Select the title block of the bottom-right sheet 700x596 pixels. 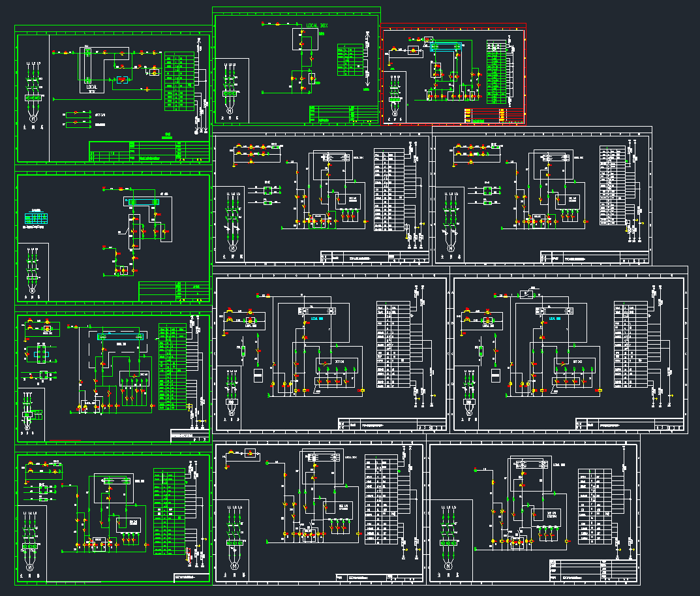[591, 570]
